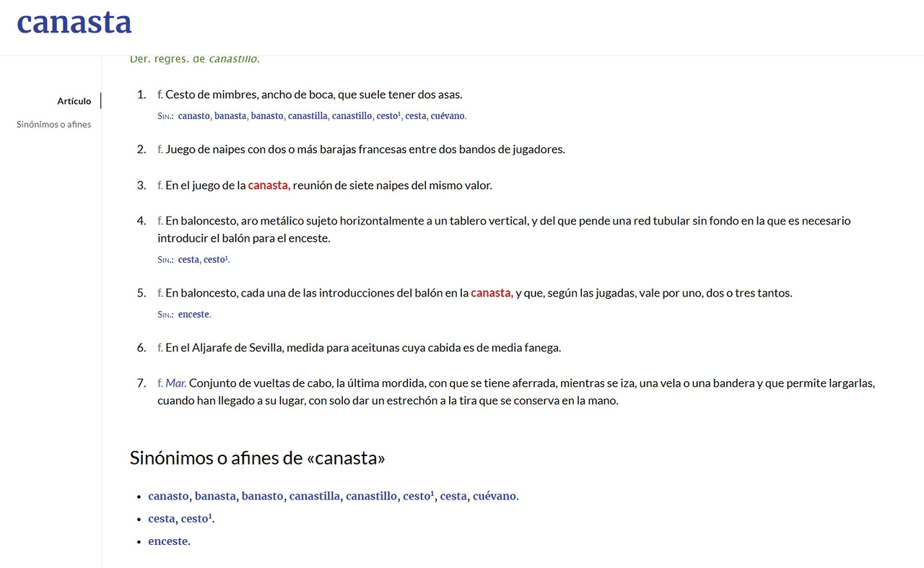Click the word baloncesto in definition 4

point(208,221)
